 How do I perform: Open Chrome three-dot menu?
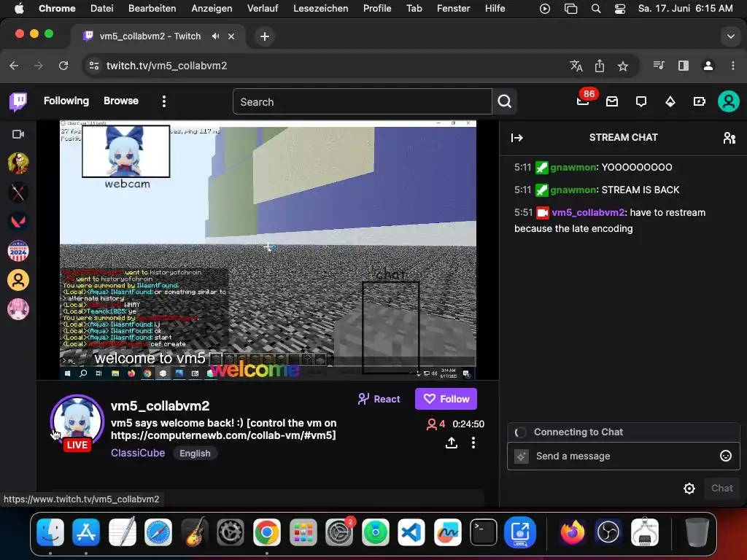[x=732, y=66]
